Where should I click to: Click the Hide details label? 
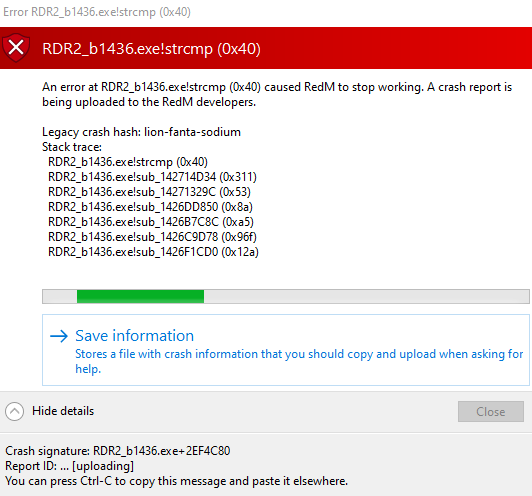(x=63, y=411)
